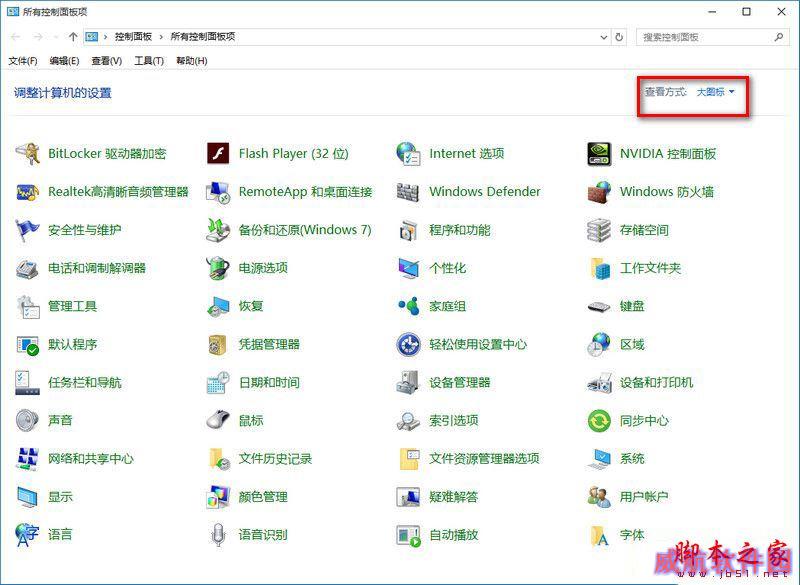Open the 帮助(H) menu
The height and width of the screenshot is (585, 800).
191,61
